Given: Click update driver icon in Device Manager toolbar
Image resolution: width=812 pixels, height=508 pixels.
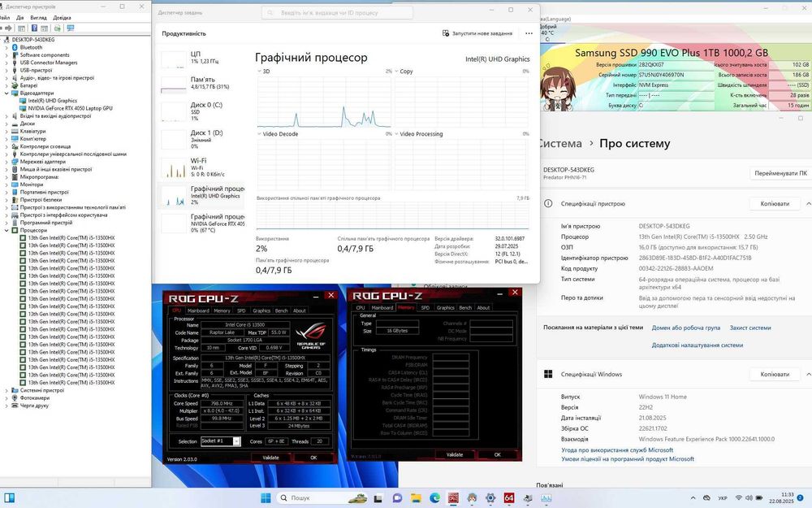Looking at the screenshot, I should coord(57,28).
